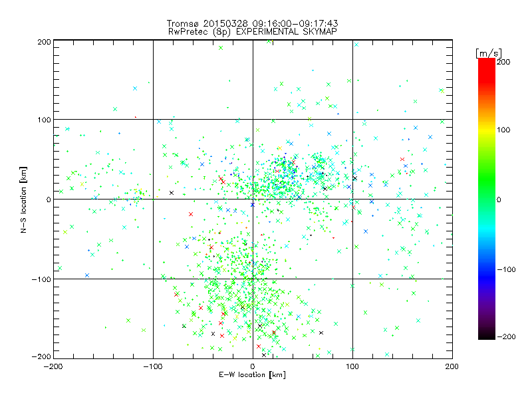Click y-axis tick label '-100' on left

click(x=41, y=279)
